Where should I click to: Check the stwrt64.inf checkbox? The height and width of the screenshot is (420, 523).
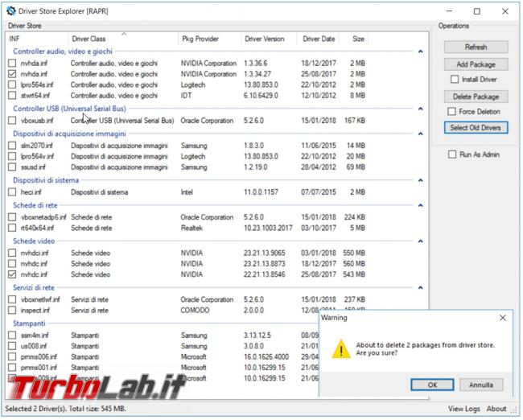pos(12,96)
